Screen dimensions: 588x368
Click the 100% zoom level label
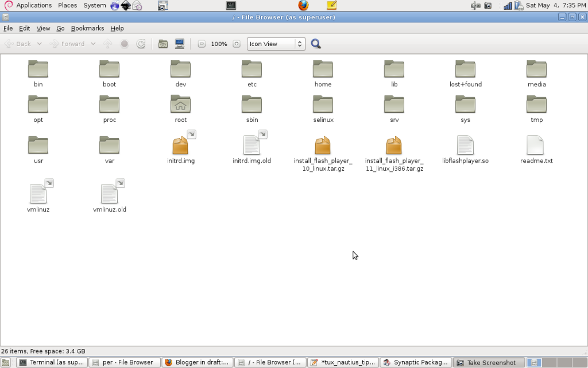[x=219, y=44]
